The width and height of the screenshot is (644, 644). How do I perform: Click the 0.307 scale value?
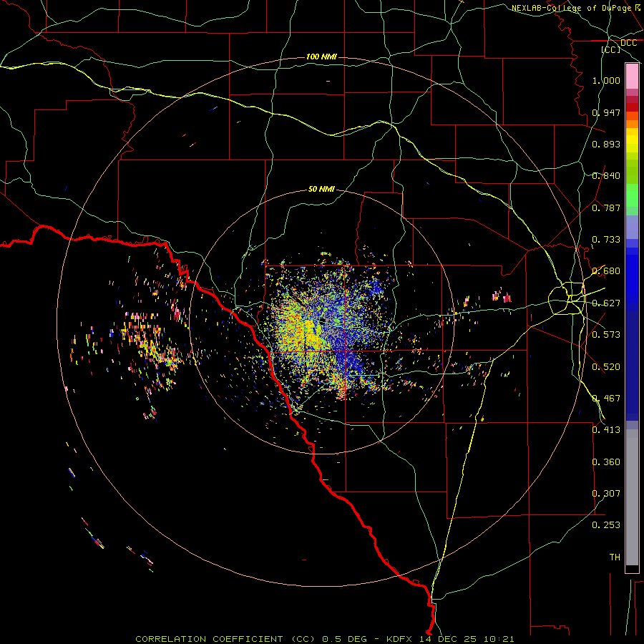[x=606, y=494]
